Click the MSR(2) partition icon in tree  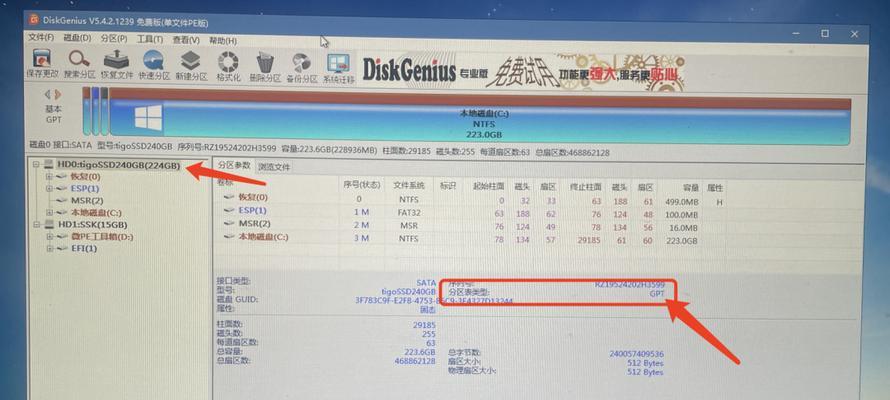(61, 201)
